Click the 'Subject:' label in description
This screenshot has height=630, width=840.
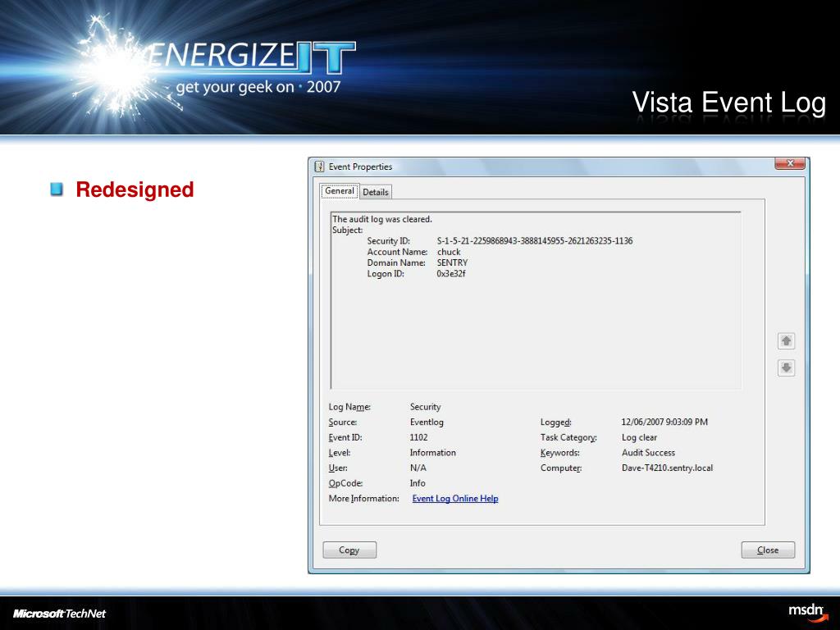coord(347,230)
